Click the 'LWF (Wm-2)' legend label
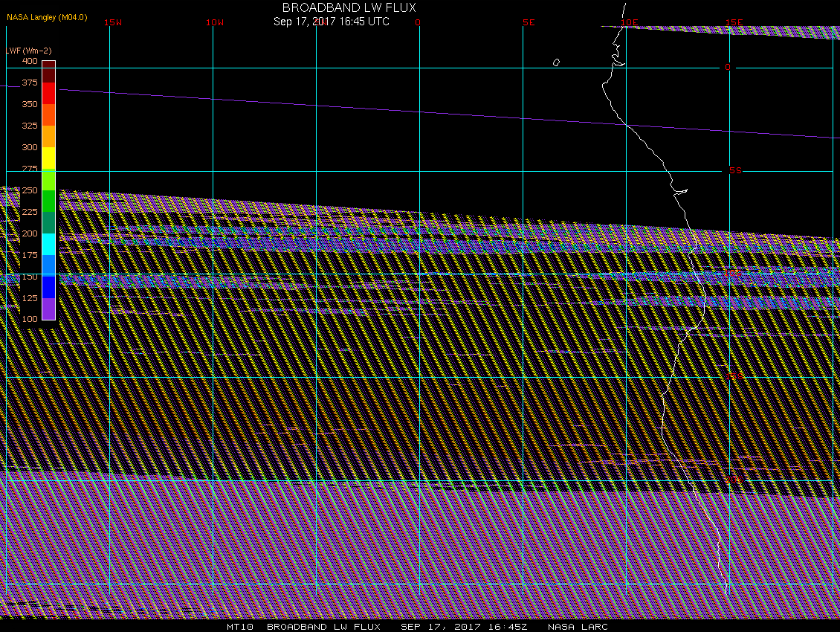The width and height of the screenshot is (840, 632). point(28,51)
